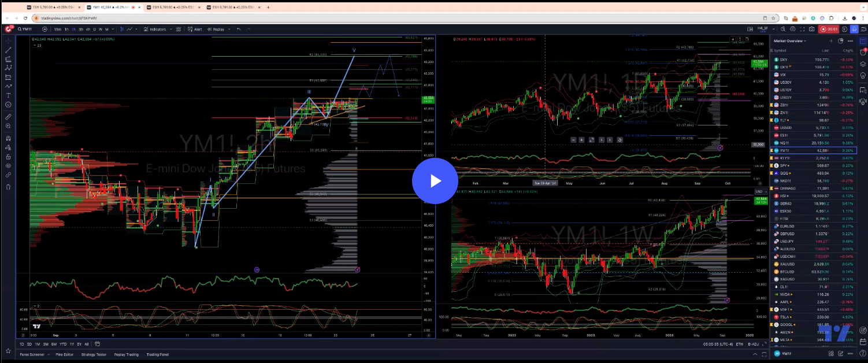Stop the red recording timer button
868x363 pixels.
coord(829,29)
